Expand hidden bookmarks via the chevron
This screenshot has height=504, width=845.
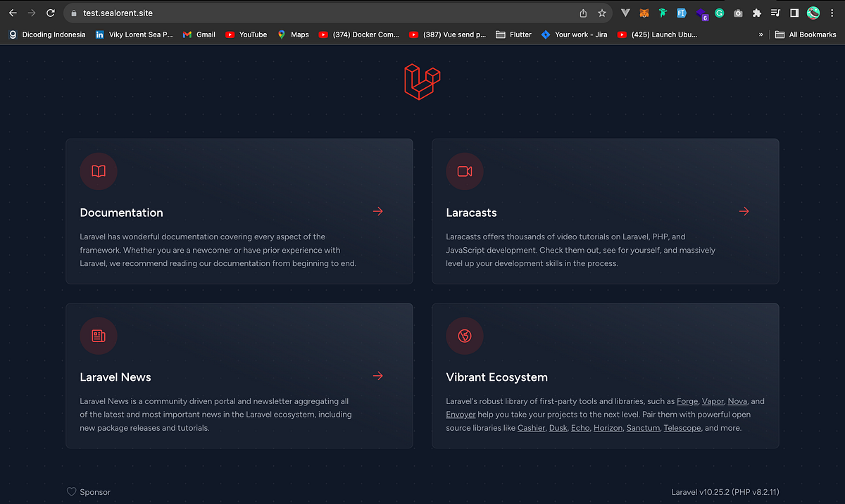763,34
